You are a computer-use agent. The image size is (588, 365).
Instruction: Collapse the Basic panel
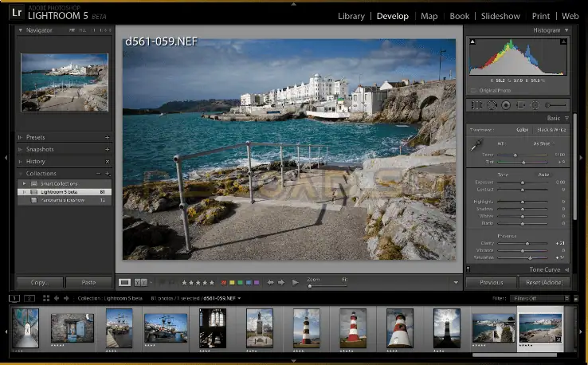[566, 118]
